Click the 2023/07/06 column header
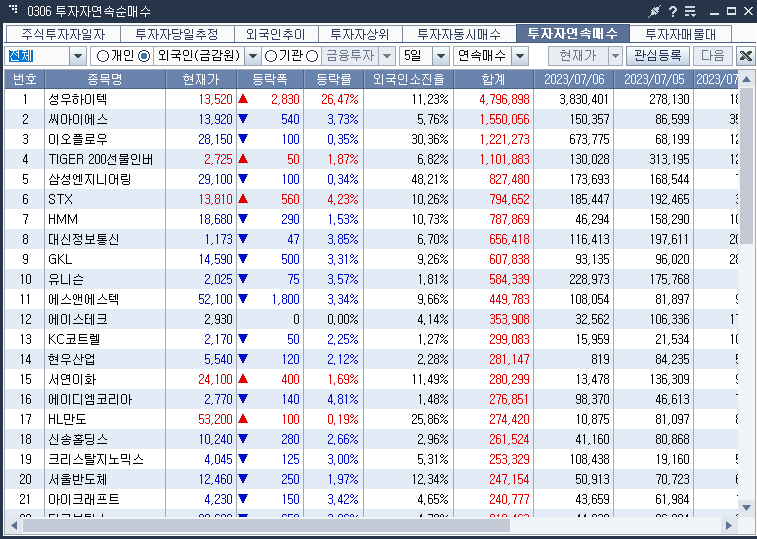This screenshot has height=539, width=757. tap(574, 79)
